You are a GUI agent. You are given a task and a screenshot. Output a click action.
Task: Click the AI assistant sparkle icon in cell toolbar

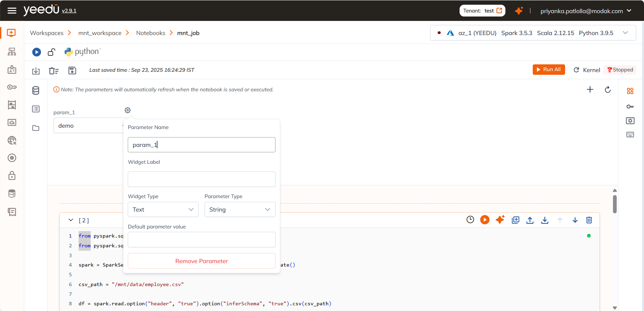coord(500,220)
